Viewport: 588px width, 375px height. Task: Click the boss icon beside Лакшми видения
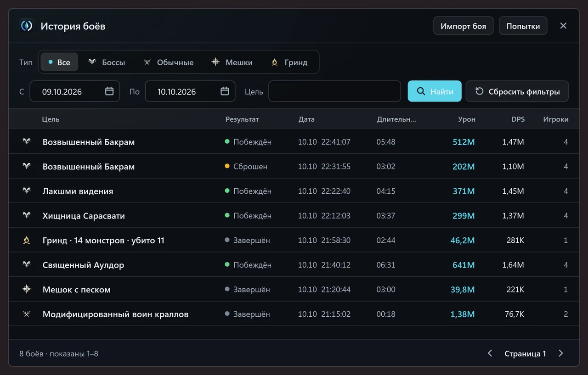point(27,191)
